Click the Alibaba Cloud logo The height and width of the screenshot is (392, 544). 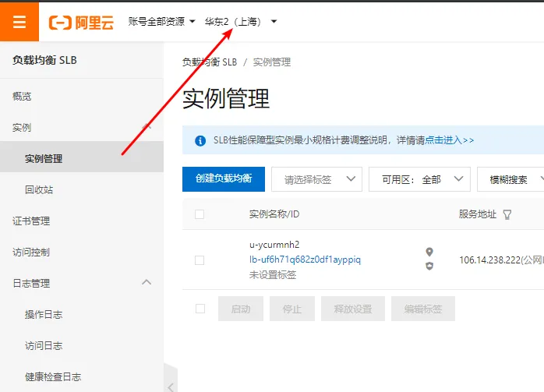(x=81, y=23)
